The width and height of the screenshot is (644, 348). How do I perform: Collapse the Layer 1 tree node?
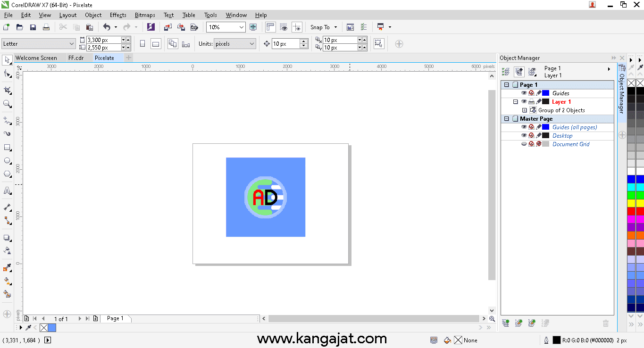(515, 102)
